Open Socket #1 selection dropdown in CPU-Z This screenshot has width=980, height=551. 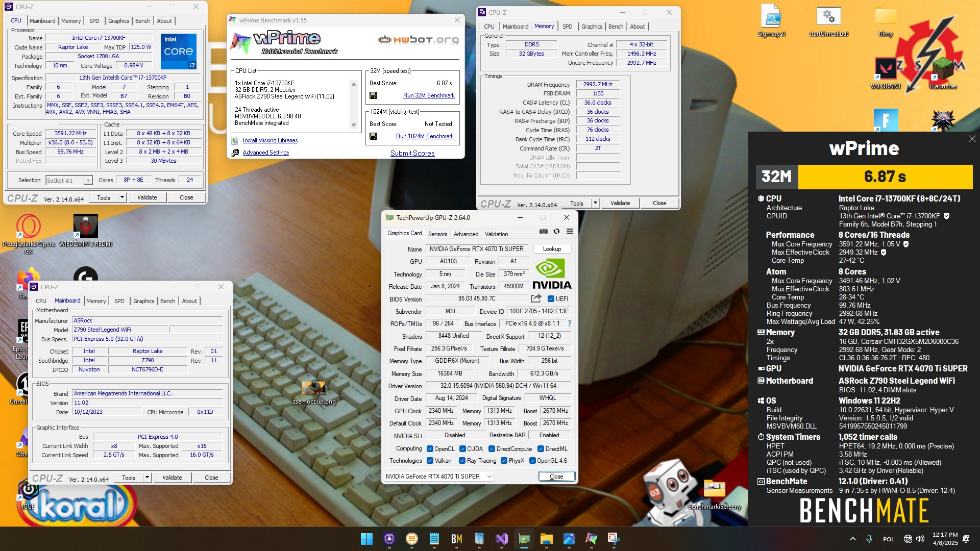69,180
